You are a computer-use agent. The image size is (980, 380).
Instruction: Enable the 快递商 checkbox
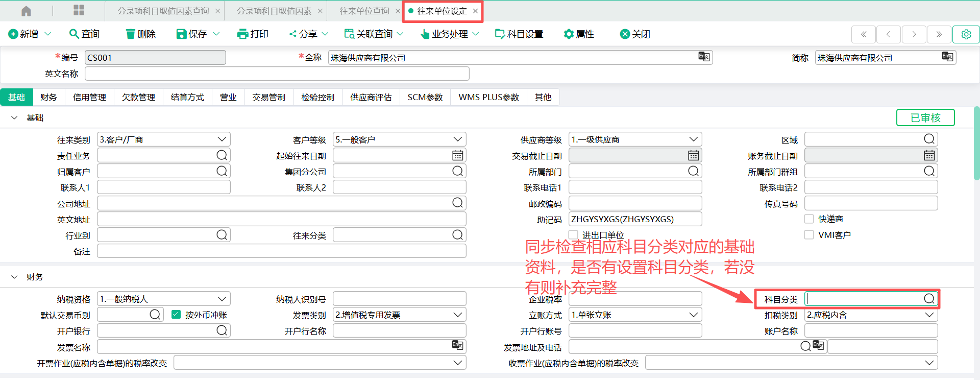(x=809, y=219)
